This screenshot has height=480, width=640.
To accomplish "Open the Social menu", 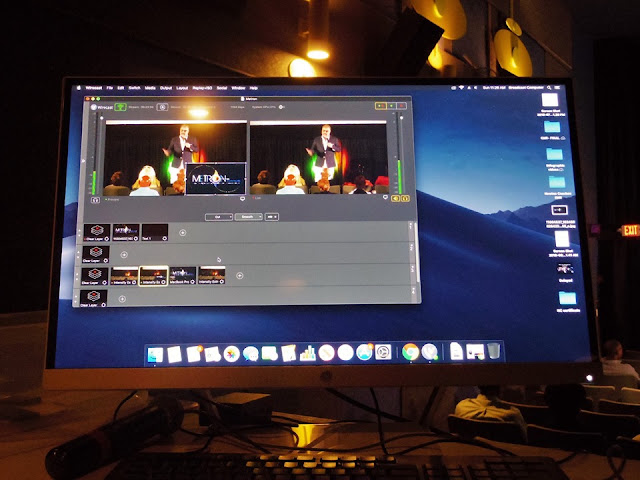I will [222, 88].
